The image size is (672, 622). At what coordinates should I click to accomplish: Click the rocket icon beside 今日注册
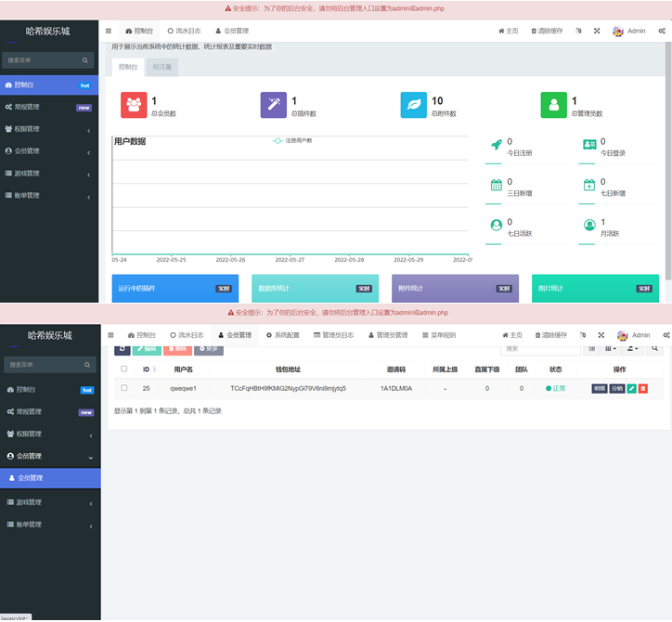pyautogui.click(x=496, y=146)
